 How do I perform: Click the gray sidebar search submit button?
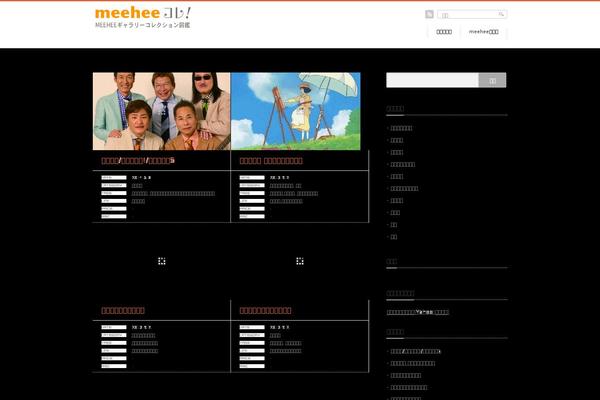click(492, 80)
